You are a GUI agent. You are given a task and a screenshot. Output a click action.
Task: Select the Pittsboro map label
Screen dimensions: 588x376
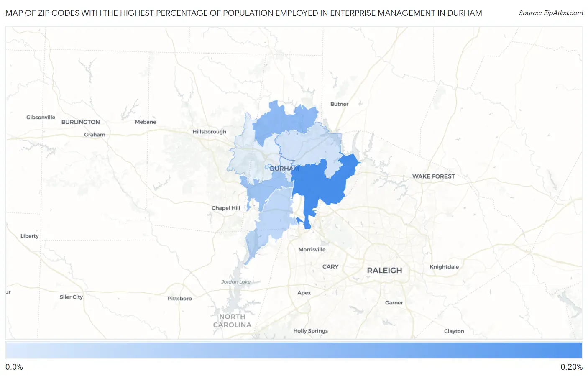pos(179,299)
